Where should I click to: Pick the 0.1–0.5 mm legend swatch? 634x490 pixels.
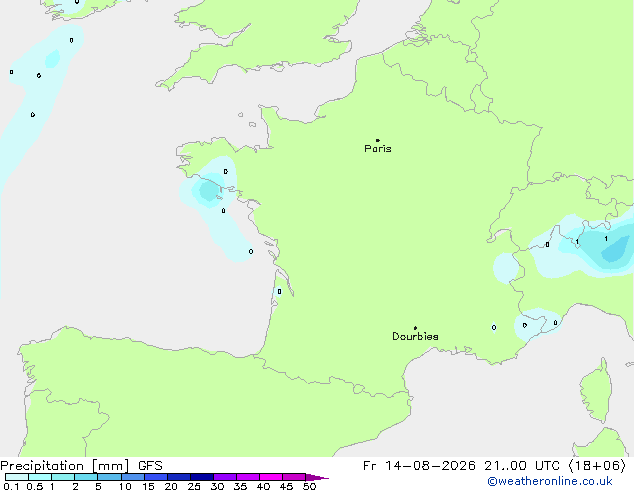pos(17,477)
